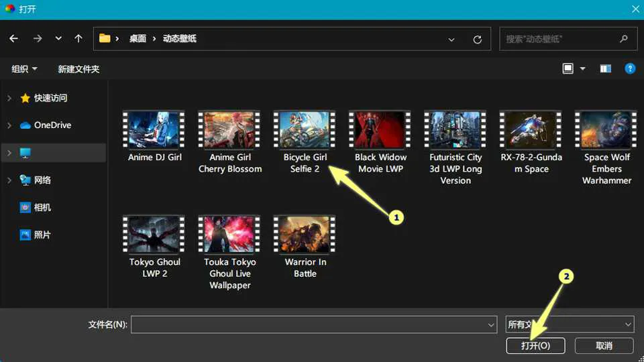Select 动态壁纸 in the address breadcrumb
Screen dimensions: 644x362
(180, 39)
